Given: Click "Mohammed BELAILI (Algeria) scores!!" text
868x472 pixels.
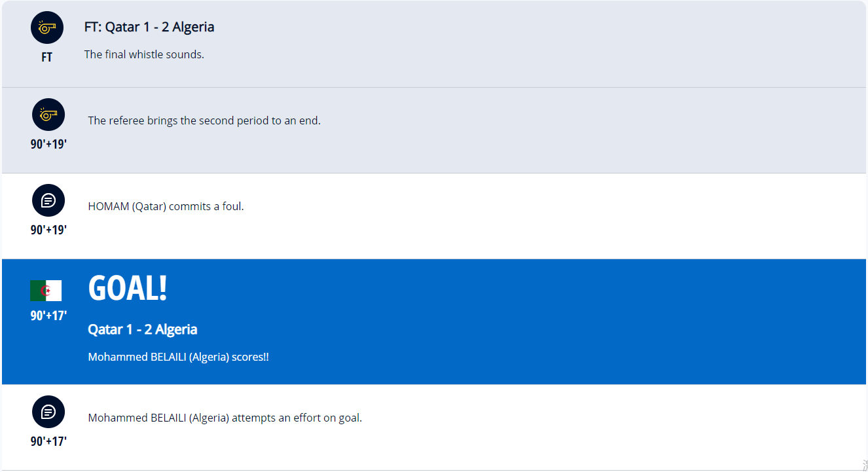Looking at the screenshot, I should click(178, 357).
